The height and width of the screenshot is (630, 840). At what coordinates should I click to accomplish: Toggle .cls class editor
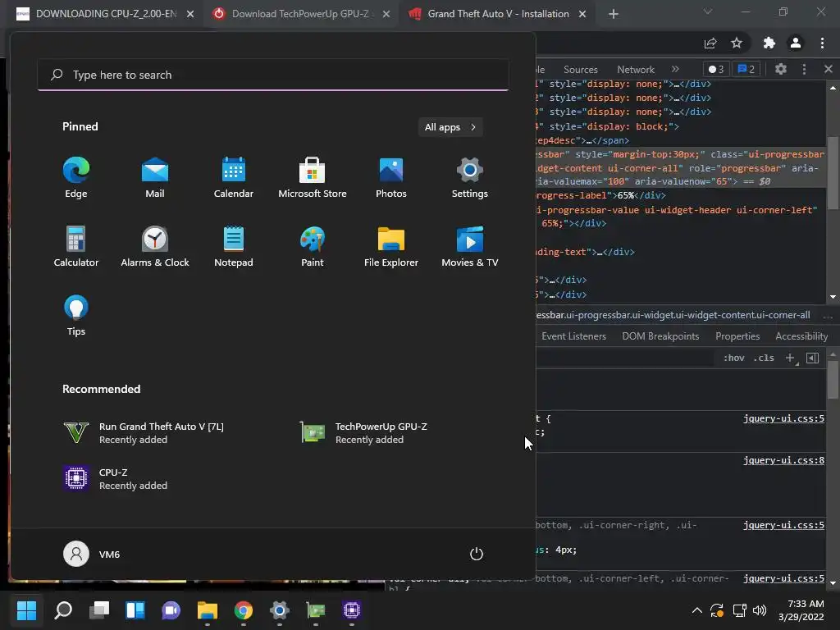764,358
